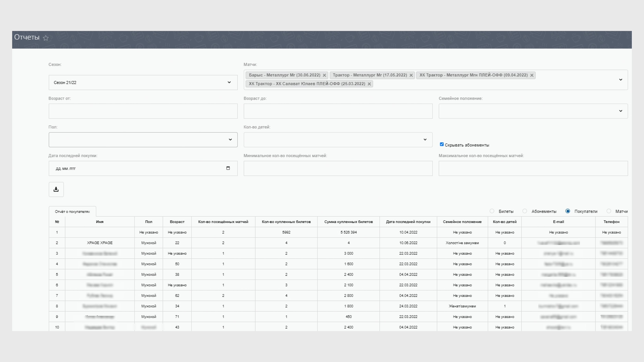The height and width of the screenshot is (362, 644).
Task: Open Сезон 21/22 dropdown
Action: click(143, 82)
